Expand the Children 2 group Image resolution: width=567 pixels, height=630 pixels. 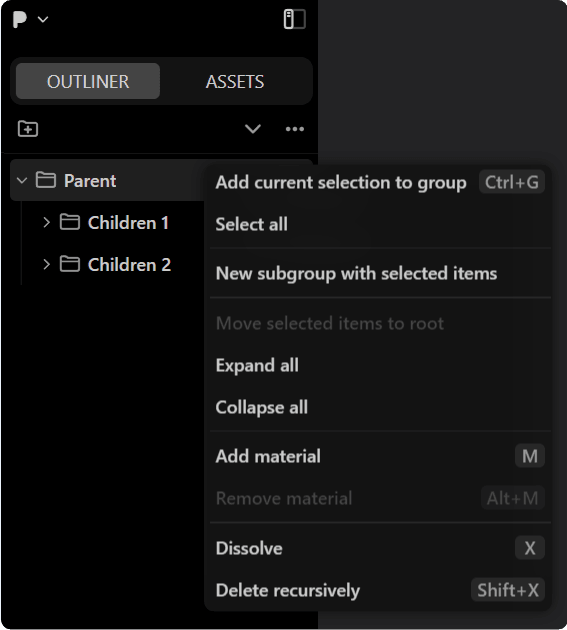point(46,264)
